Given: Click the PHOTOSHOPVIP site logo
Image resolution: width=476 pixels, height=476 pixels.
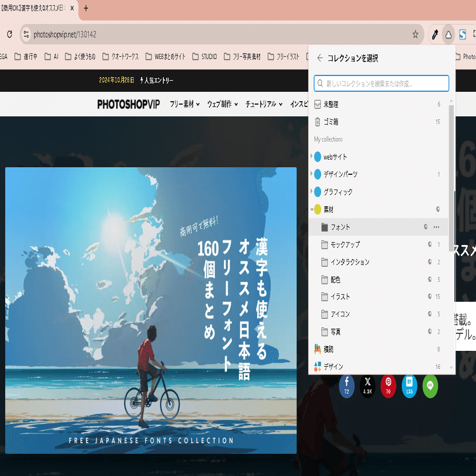Looking at the screenshot, I should (129, 104).
